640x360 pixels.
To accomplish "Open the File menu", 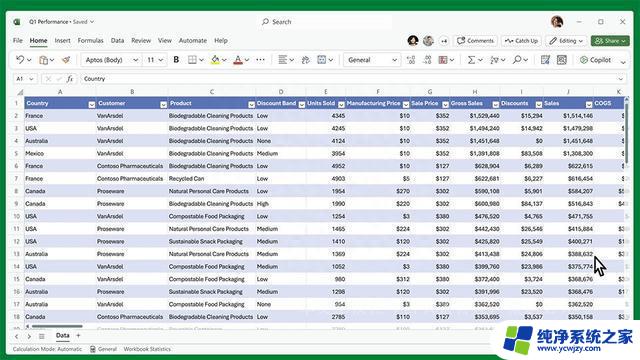I will click(x=18, y=40).
